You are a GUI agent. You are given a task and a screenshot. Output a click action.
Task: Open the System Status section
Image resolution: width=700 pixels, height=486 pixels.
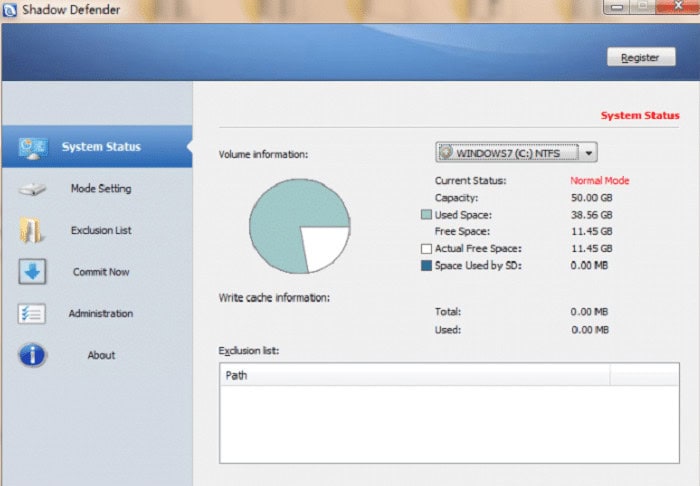click(97, 146)
